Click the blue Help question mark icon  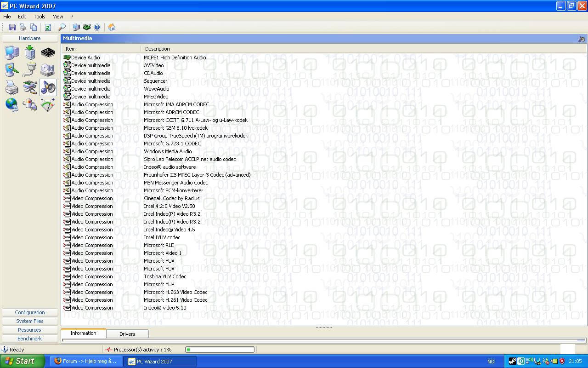pyautogui.click(x=97, y=27)
